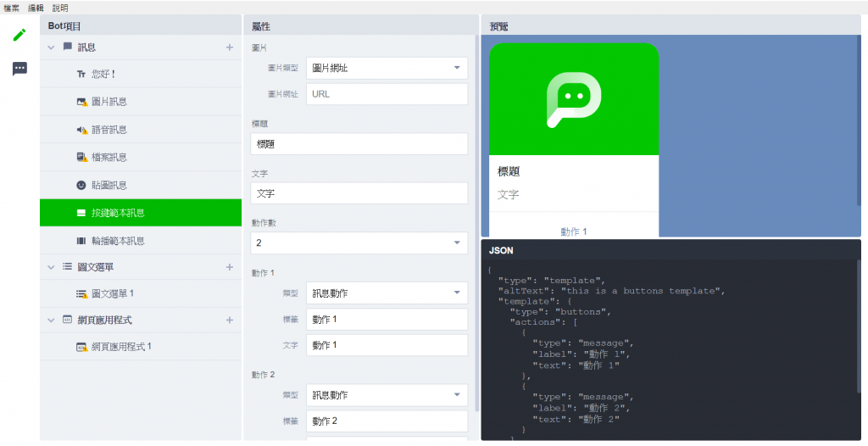The width and height of the screenshot is (868, 446).
Task: Select the 語音訊息 item
Action: pyautogui.click(x=141, y=130)
